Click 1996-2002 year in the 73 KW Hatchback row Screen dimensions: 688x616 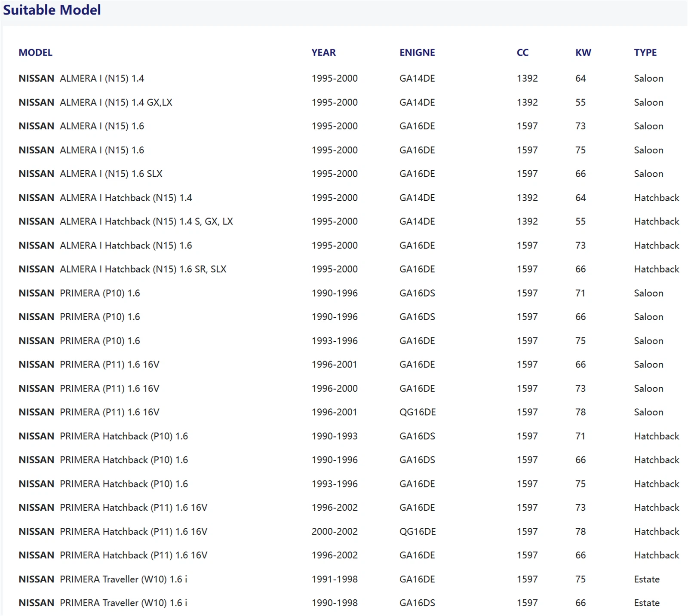click(335, 507)
